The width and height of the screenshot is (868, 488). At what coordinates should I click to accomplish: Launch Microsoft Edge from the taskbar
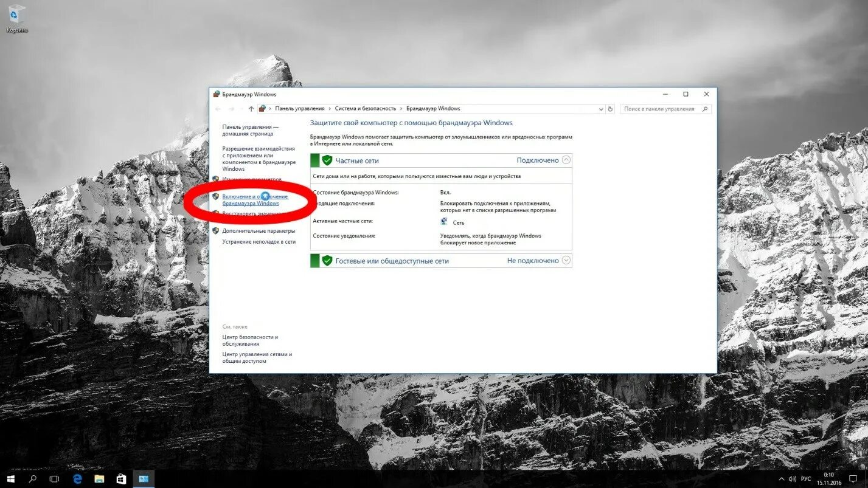[x=77, y=479]
